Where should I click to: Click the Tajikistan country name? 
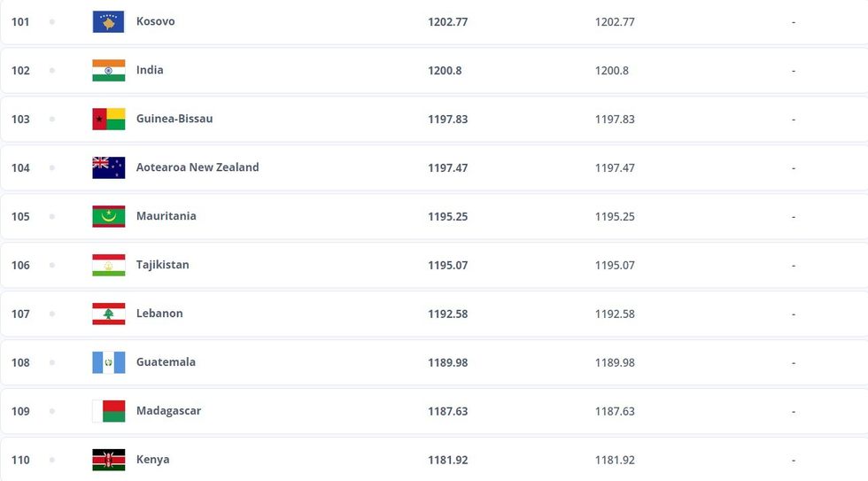(x=162, y=265)
